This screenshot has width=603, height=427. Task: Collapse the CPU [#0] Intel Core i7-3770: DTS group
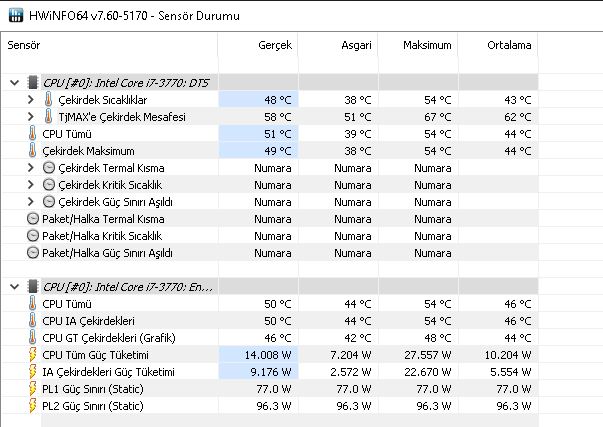click(15, 83)
